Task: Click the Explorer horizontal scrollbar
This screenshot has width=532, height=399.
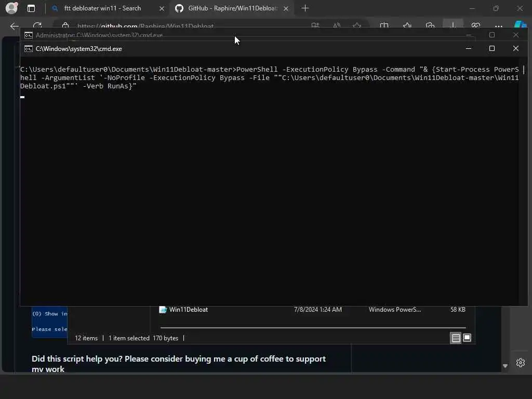Action: coord(313,328)
